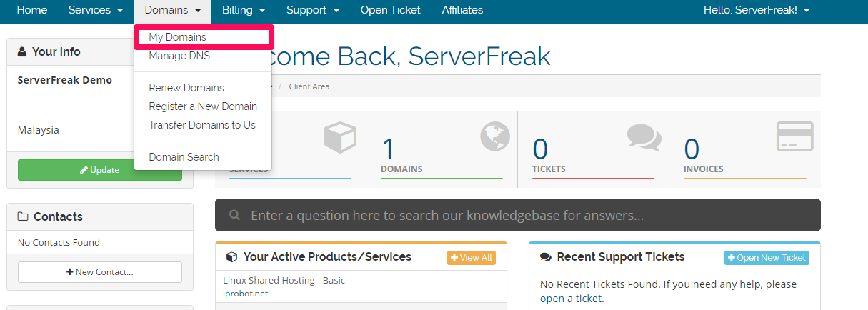Click the magnifier icon in search bar
The width and height of the screenshot is (868, 310).
[234, 215]
